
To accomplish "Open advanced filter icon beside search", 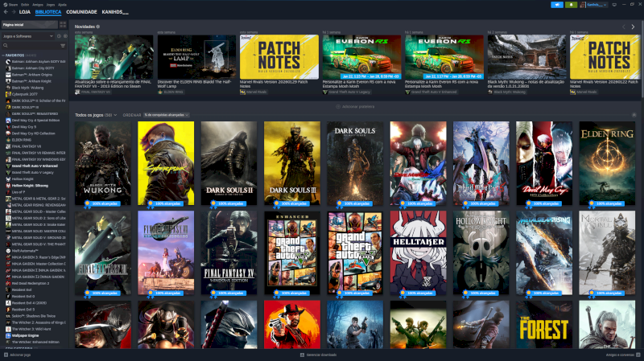I will click(63, 46).
